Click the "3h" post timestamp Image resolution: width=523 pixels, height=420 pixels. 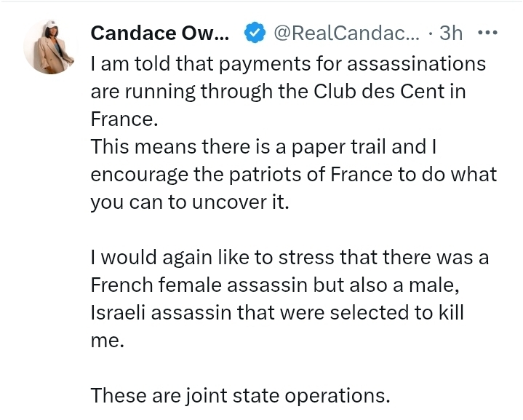click(451, 33)
